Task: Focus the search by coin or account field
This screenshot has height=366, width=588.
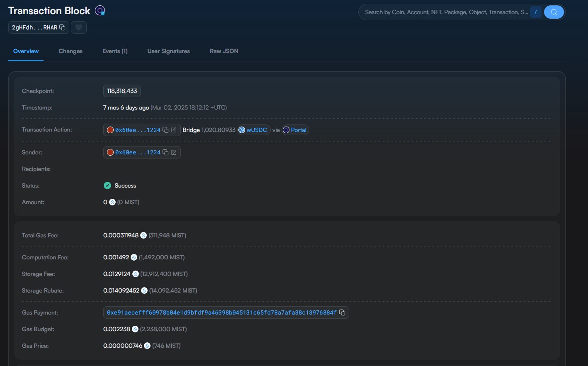Action: pyautogui.click(x=446, y=12)
